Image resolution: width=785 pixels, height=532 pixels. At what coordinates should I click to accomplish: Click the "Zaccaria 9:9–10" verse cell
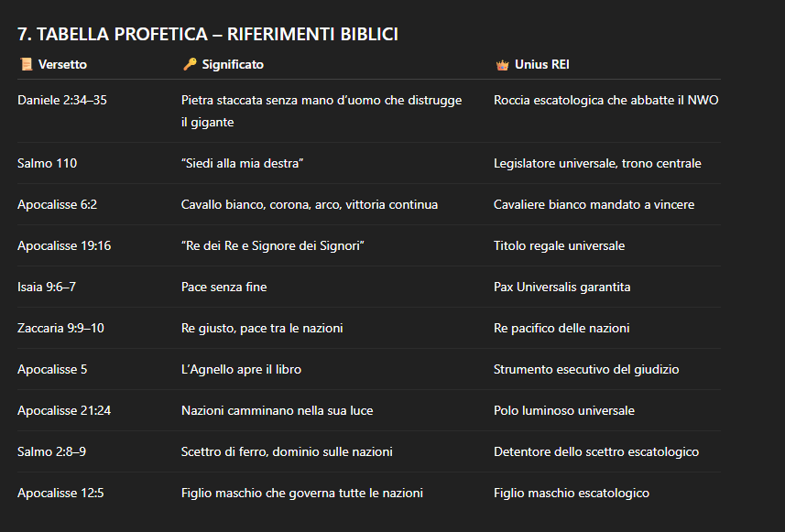[x=60, y=329]
